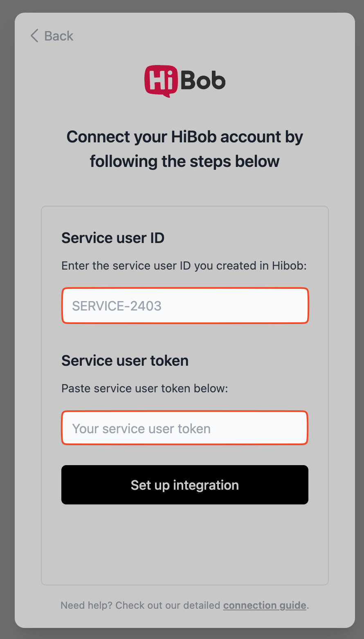
Task: Click the 'Service user ID' heading
Action: [x=113, y=238]
